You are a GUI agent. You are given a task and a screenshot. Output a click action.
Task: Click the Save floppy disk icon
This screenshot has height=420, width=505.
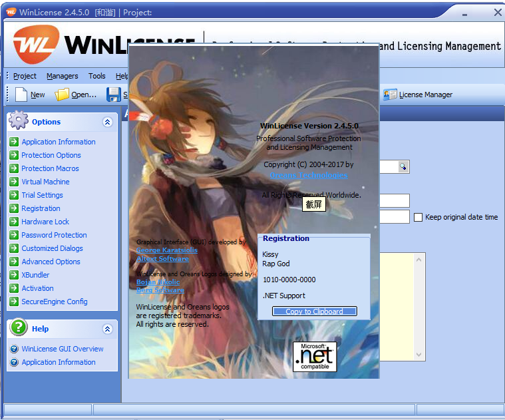pyautogui.click(x=113, y=95)
